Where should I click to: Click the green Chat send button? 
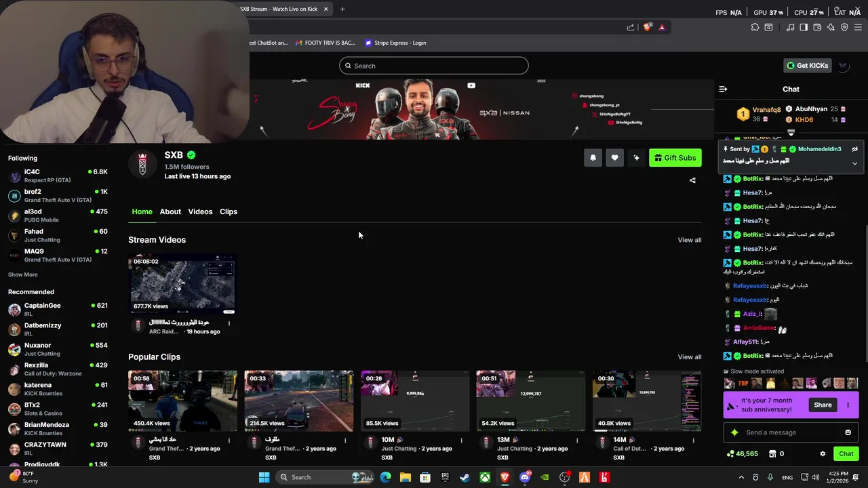(x=846, y=454)
